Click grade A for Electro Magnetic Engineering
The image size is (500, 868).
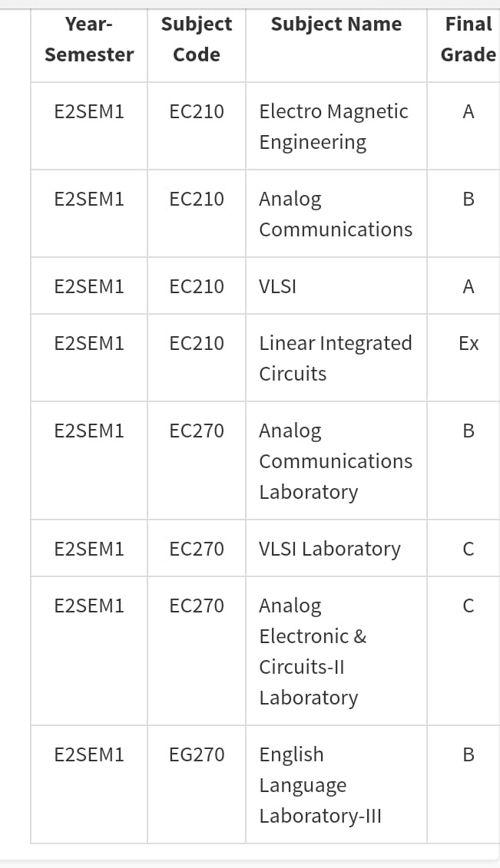[469, 112]
